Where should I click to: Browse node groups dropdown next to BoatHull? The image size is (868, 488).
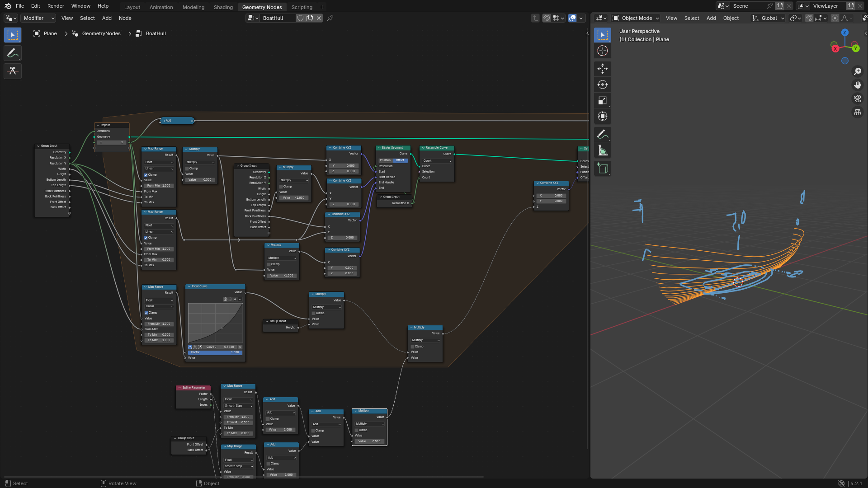[x=253, y=18]
